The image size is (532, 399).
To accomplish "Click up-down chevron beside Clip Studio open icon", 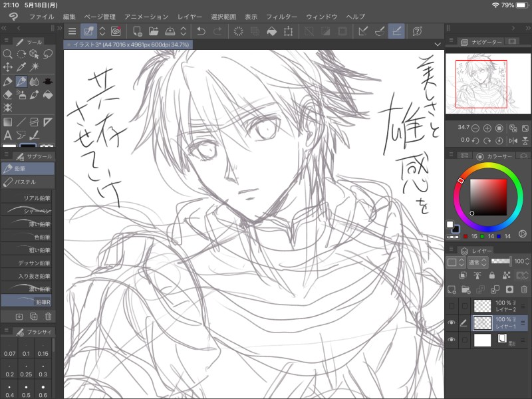I will (x=102, y=31).
